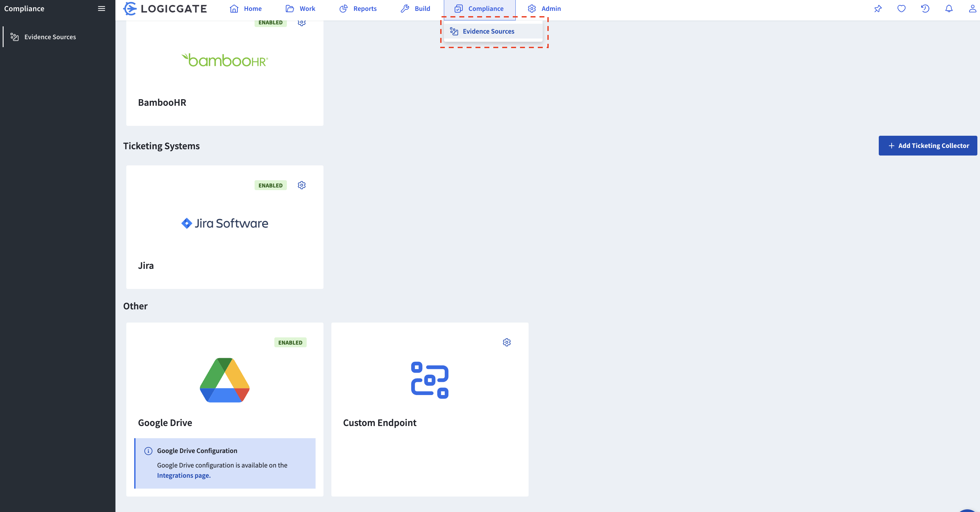Viewport: 980px width, 512px height.
Task: Click the Custom Endpoint card title
Action: point(380,423)
